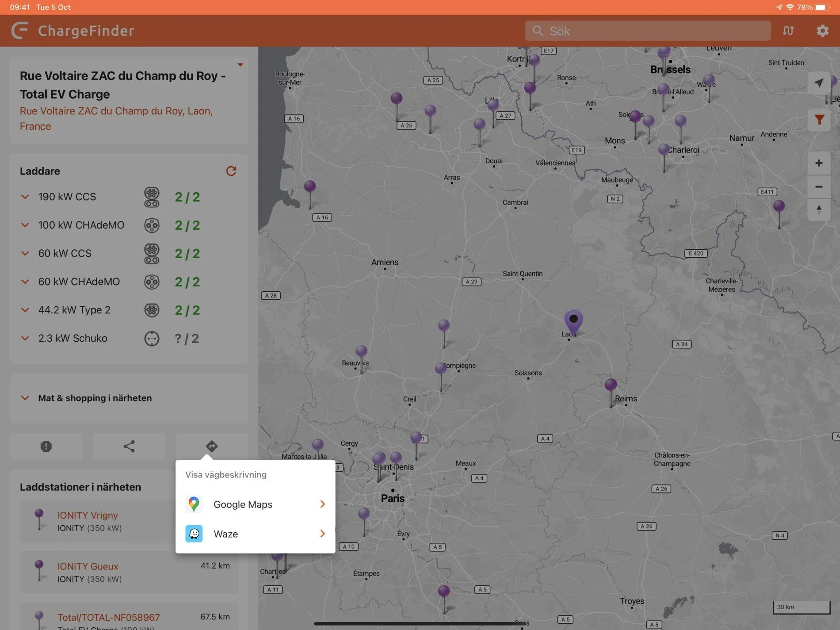
Task: Click the 30 km map scale bar
Action: tap(802, 607)
